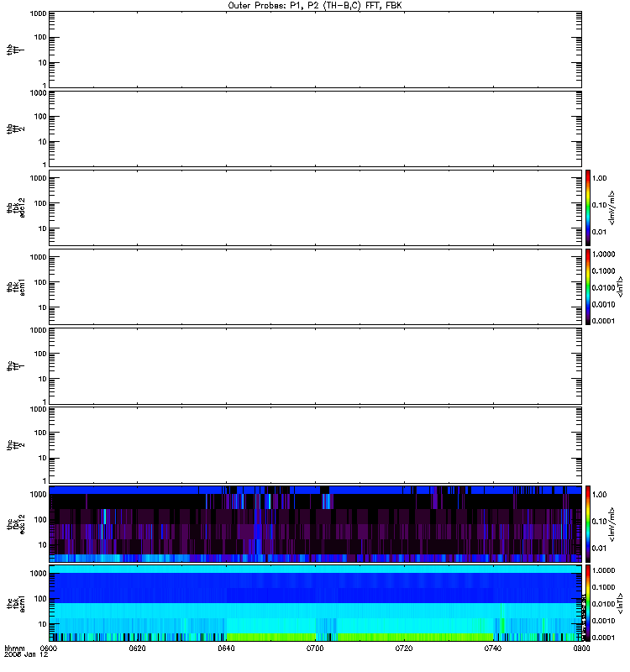630x672 pixels.
Task: Click the thc fbk edc12 color bar
Action: 588,523
